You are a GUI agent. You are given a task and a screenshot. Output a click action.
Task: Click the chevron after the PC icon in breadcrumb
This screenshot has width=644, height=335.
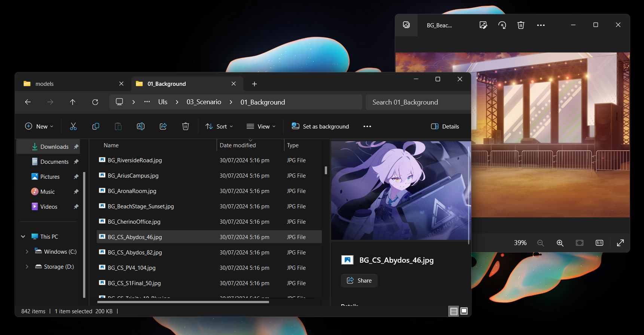(x=134, y=102)
